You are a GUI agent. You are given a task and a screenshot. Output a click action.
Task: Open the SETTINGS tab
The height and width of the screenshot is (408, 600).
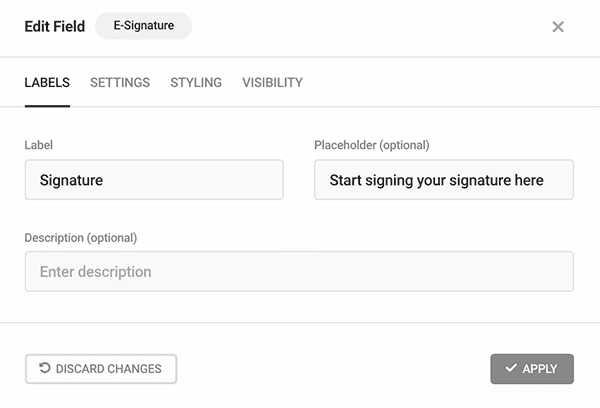coord(120,83)
